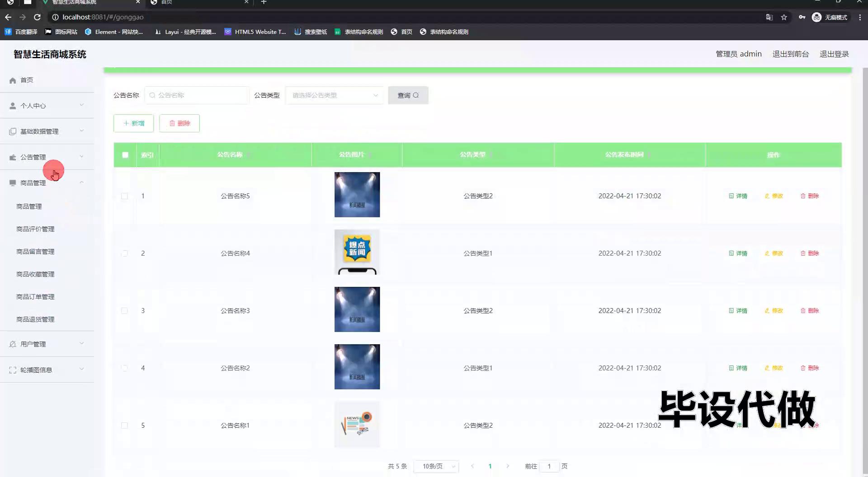Viewport: 868px width, 477px height.
Task: Expand the 轮播图信息 sidebar menu
Action: point(47,370)
